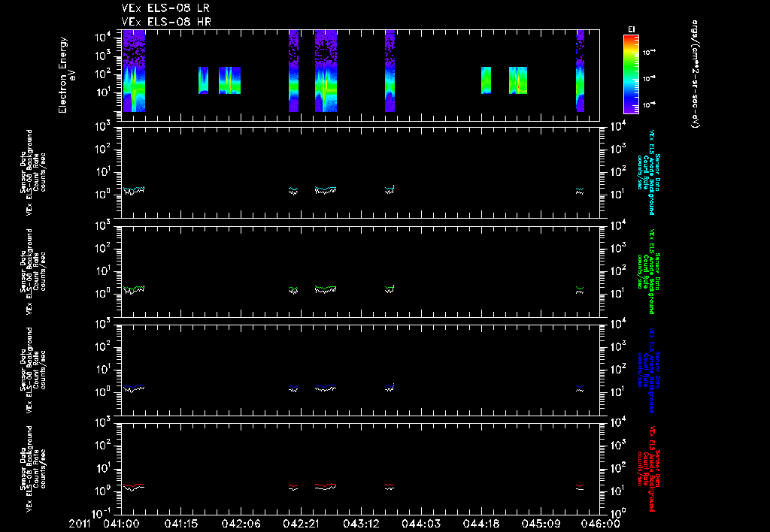Click the wide full-height spectrogram strip above 042:21
770x532 pixels.
[326, 71]
